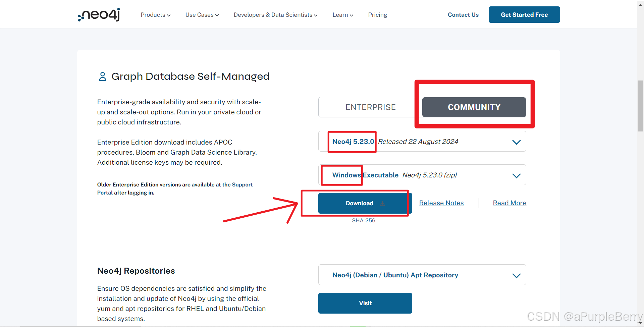Screen dimensions: 644x327
Task: Expand the Neo4j 5.23.0 version dropdown
Action: (422, 141)
